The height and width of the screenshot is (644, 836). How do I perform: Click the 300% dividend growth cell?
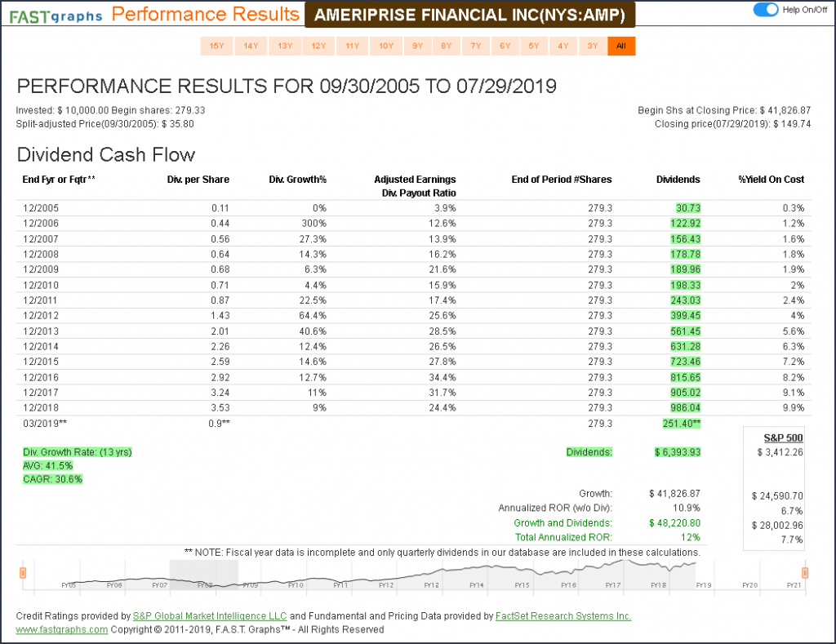pyautogui.click(x=313, y=224)
